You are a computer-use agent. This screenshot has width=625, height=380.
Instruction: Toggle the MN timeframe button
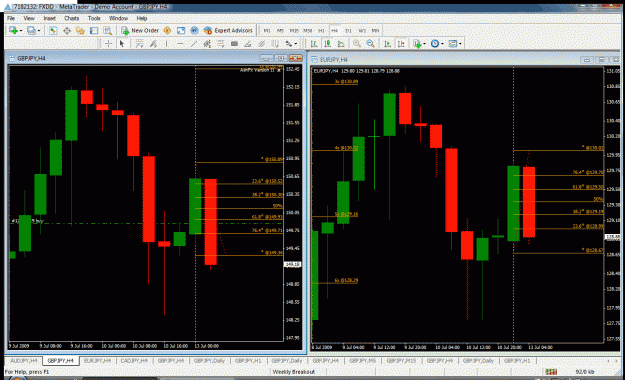click(x=375, y=30)
